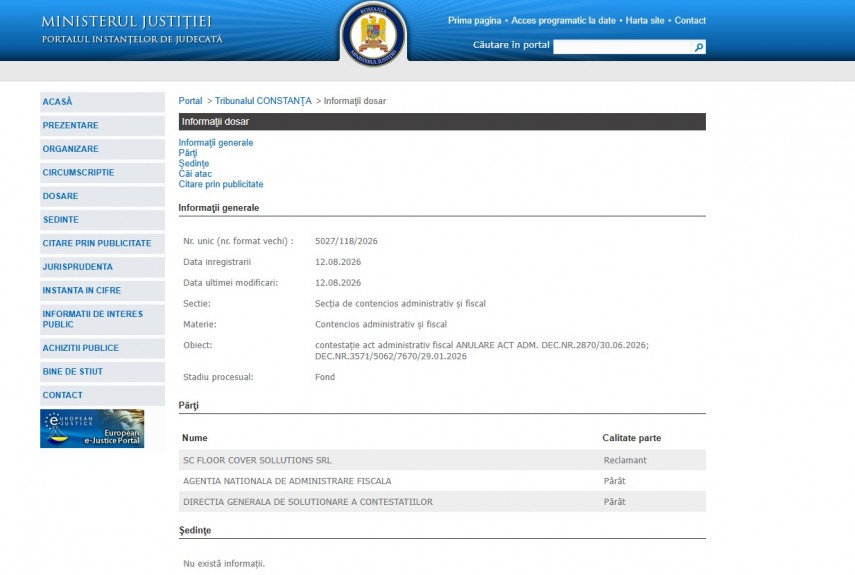Click the Materie value 'Contencios administrativ și fiscal'
The height and width of the screenshot is (575, 855).
pos(381,324)
